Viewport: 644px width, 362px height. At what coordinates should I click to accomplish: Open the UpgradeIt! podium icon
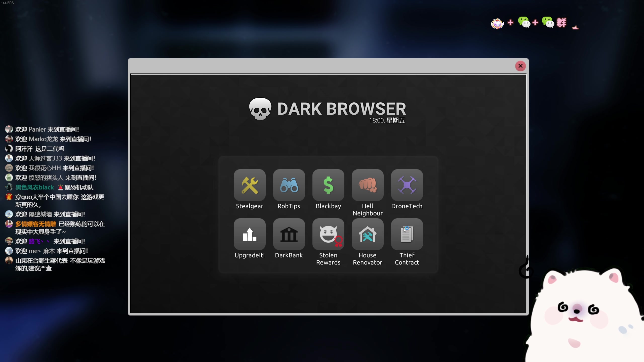[x=250, y=234]
